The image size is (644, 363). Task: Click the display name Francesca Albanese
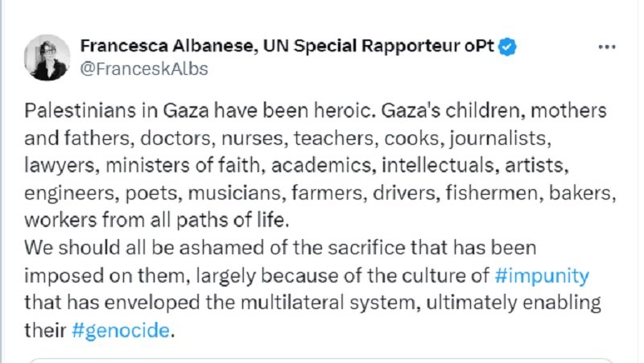coord(169,46)
